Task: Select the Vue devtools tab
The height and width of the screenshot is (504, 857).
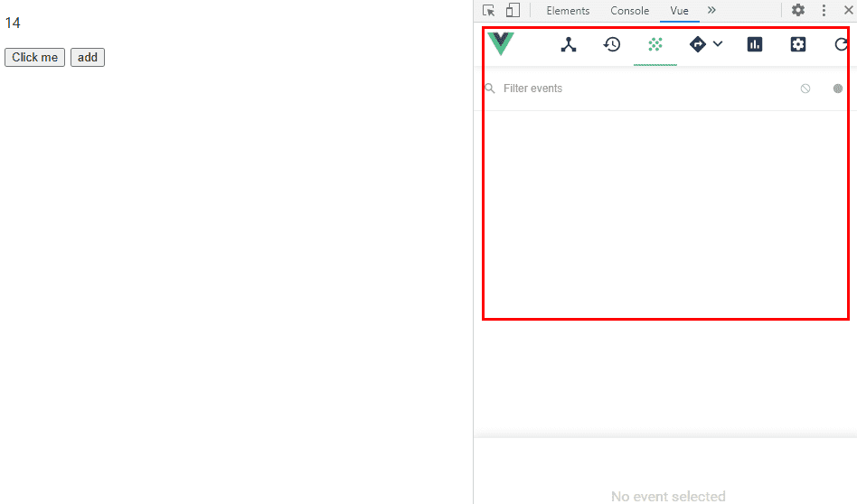Action: click(x=680, y=11)
